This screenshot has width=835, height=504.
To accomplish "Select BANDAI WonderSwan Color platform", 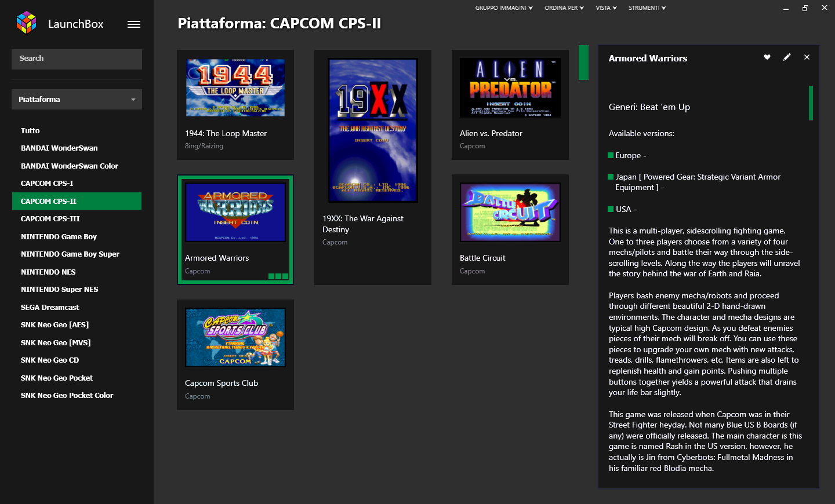I will 77,166.
